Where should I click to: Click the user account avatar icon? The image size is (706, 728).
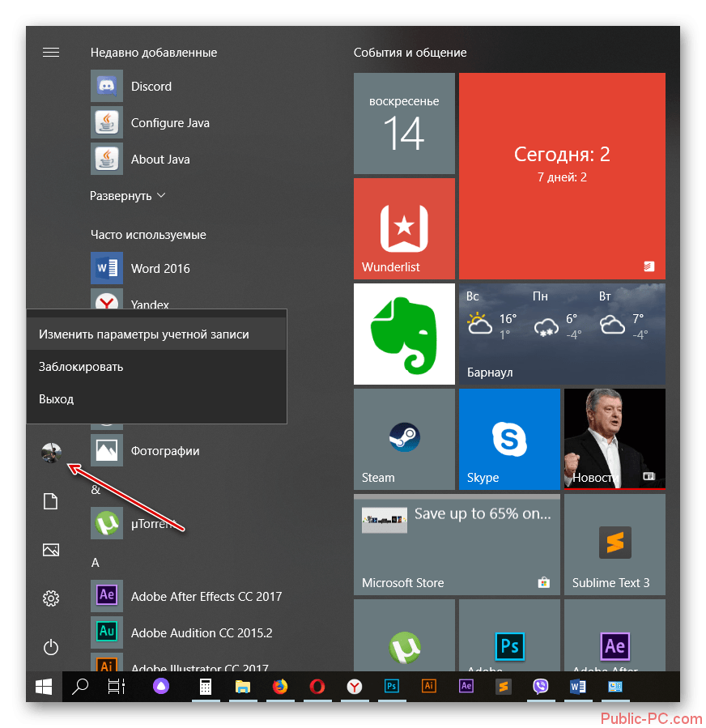click(x=51, y=453)
